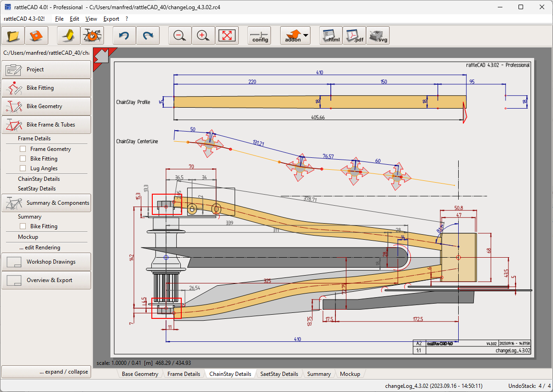Image resolution: width=553 pixels, height=392 pixels.
Task: Open the Export menu
Action: 111,19
